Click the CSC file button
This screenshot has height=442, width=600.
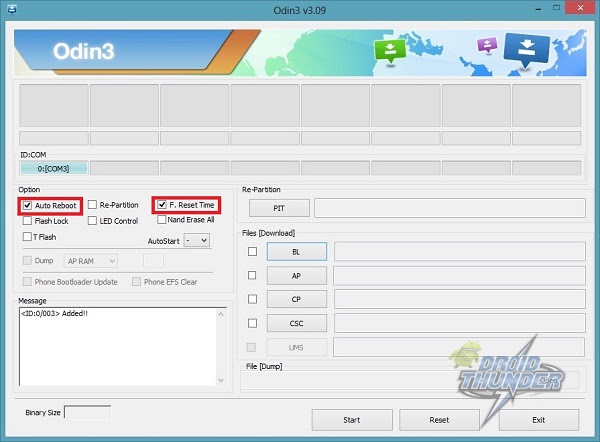click(297, 323)
